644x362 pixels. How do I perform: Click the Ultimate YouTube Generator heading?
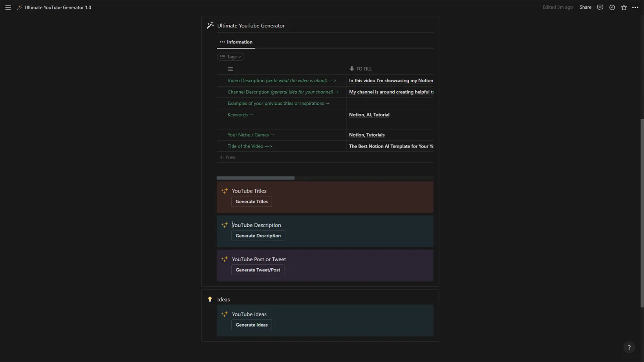pos(251,25)
